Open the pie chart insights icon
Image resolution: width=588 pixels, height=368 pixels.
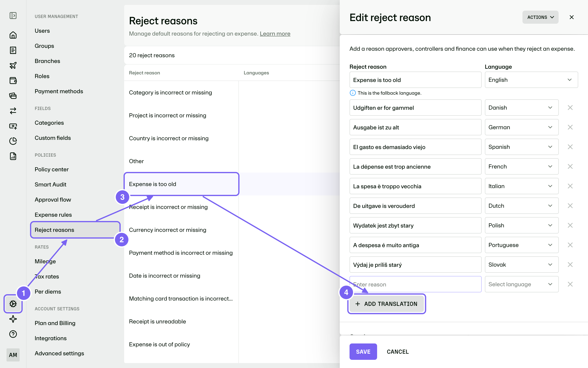[13, 141]
